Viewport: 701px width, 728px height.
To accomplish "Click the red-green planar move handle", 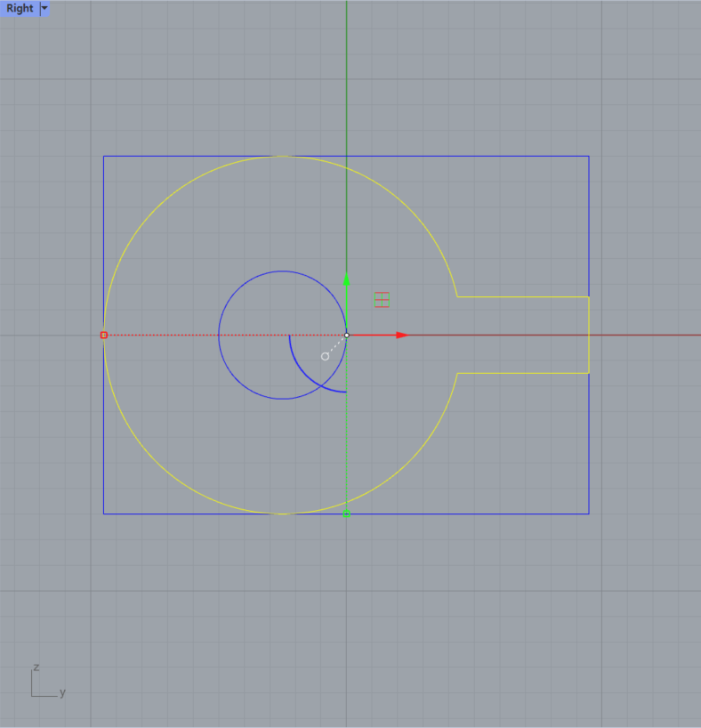I will (x=382, y=300).
